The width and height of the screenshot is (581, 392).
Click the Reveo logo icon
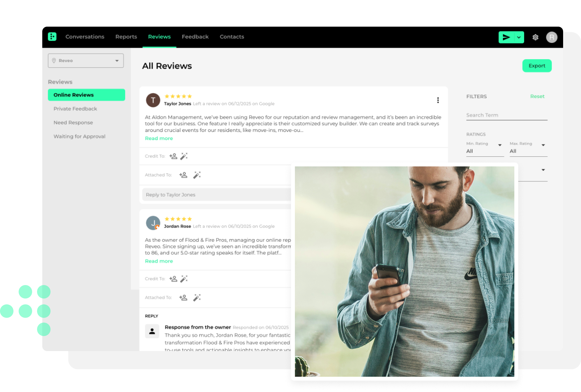pos(52,37)
